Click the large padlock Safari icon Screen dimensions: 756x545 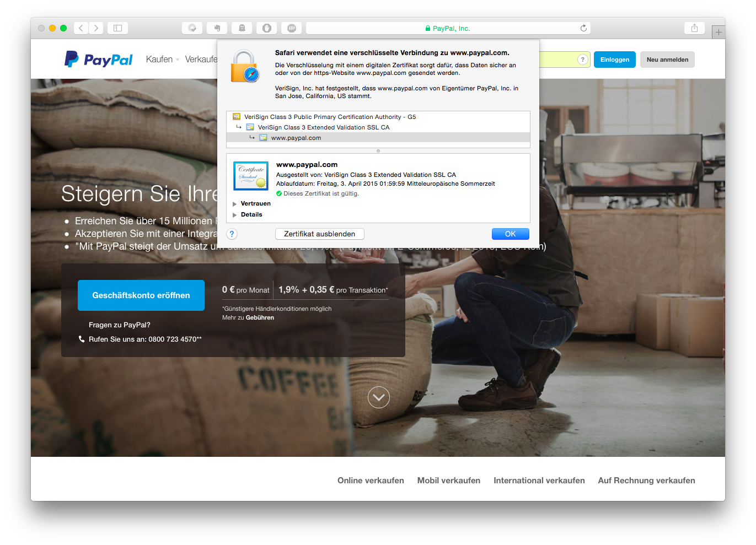click(244, 66)
